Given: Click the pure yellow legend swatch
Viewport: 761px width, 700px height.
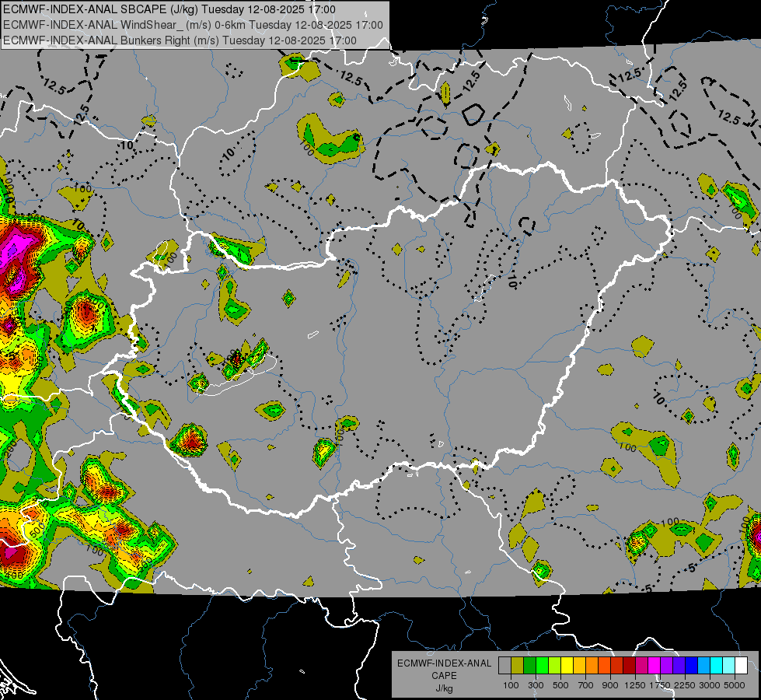Looking at the screenshot, I should pos(567,665).
